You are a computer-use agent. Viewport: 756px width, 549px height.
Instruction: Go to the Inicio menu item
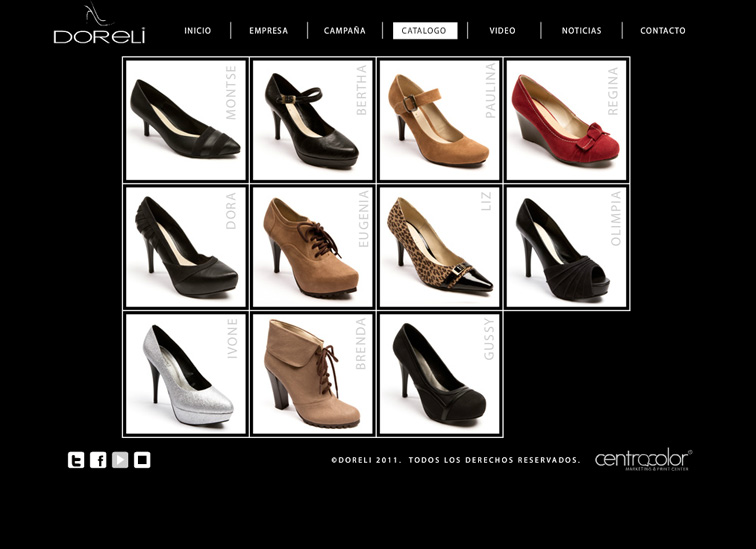[x=198, y=31]
